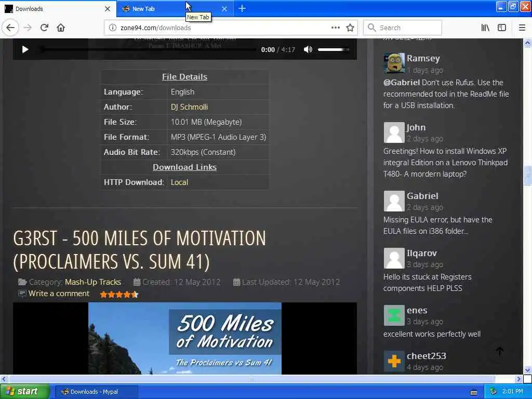Click Ilqarov's default avatar
Image resolution: width=532 pixels, height=399 pixels.
tap(394, 258)
